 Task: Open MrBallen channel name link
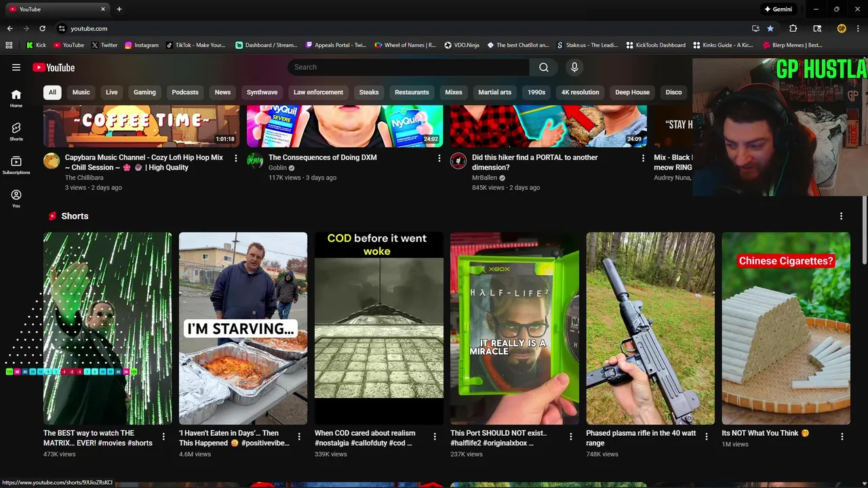click(484, 178)
